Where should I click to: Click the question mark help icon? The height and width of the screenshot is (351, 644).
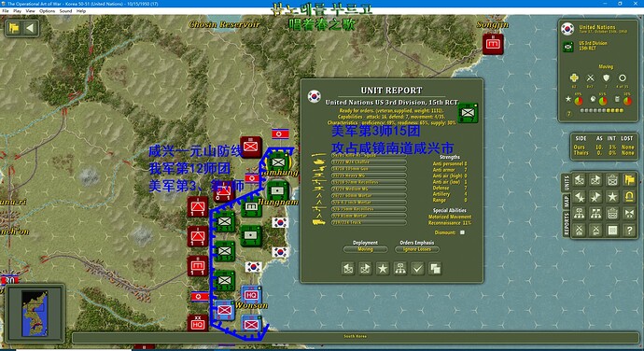pyautogui.click(x=629, y=231)
